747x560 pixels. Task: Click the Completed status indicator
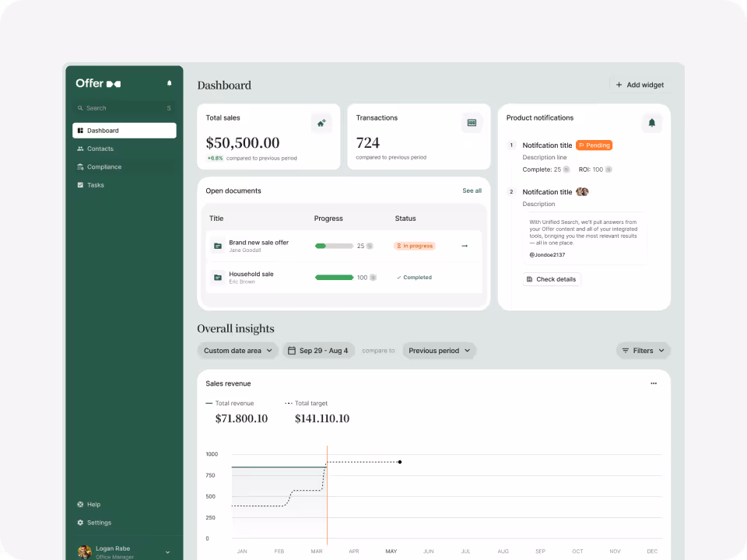412,277
